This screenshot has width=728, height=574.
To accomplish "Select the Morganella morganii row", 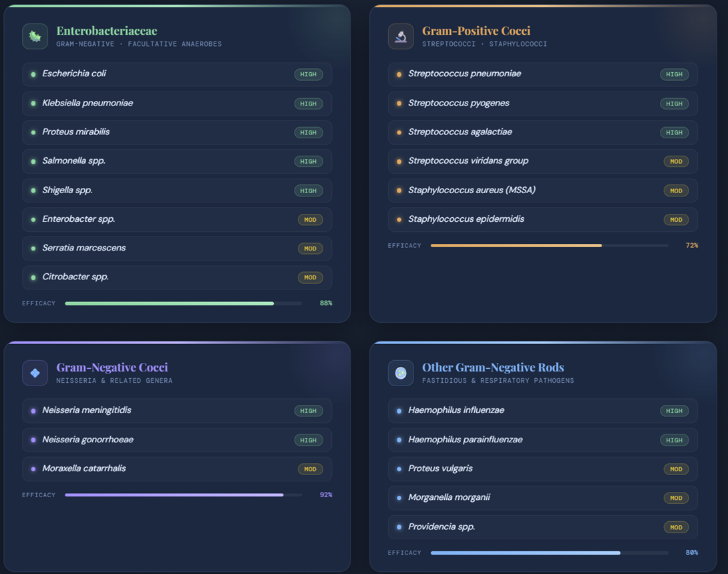I will (542, 498).
